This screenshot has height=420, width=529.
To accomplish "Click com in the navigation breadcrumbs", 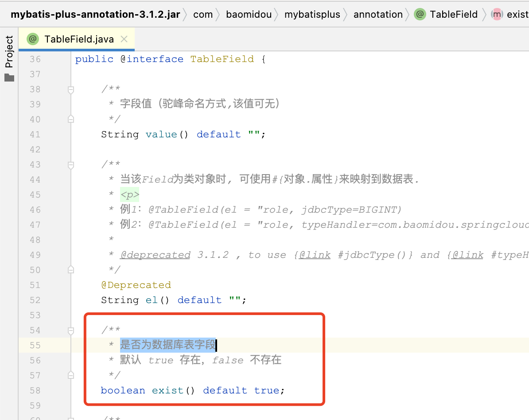I will click(203, 14).
